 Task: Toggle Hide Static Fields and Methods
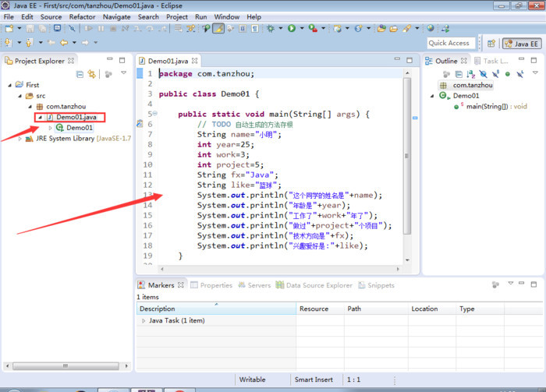pos(495,74)
